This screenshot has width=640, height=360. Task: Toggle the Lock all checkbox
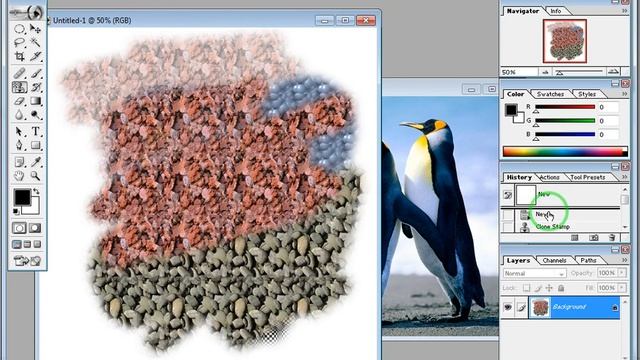click(x=561, y=288)
